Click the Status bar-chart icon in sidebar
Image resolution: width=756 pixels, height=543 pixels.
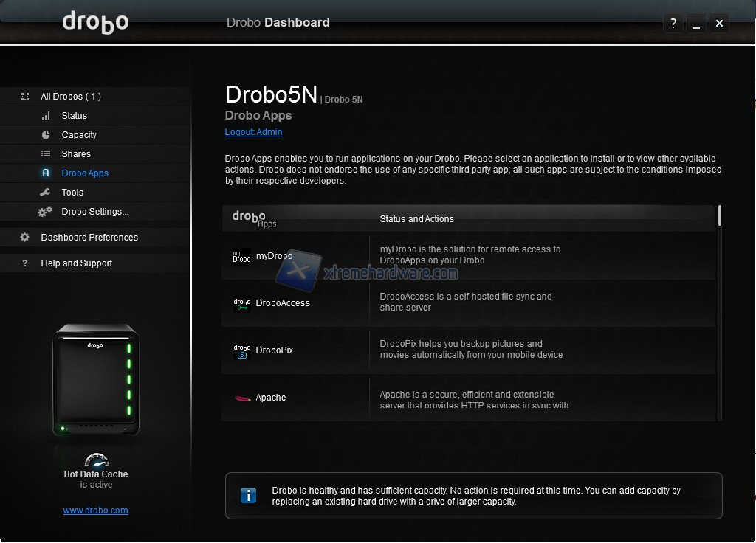click(x=46, y=116)
